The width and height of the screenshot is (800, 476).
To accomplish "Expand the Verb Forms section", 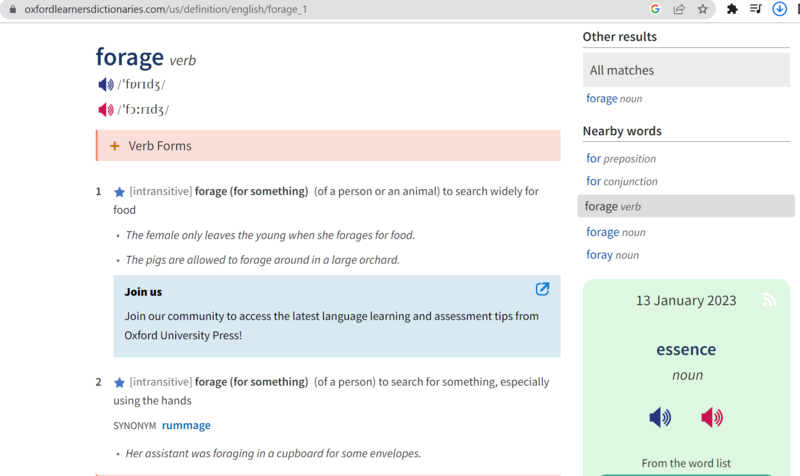I will 329,145.
